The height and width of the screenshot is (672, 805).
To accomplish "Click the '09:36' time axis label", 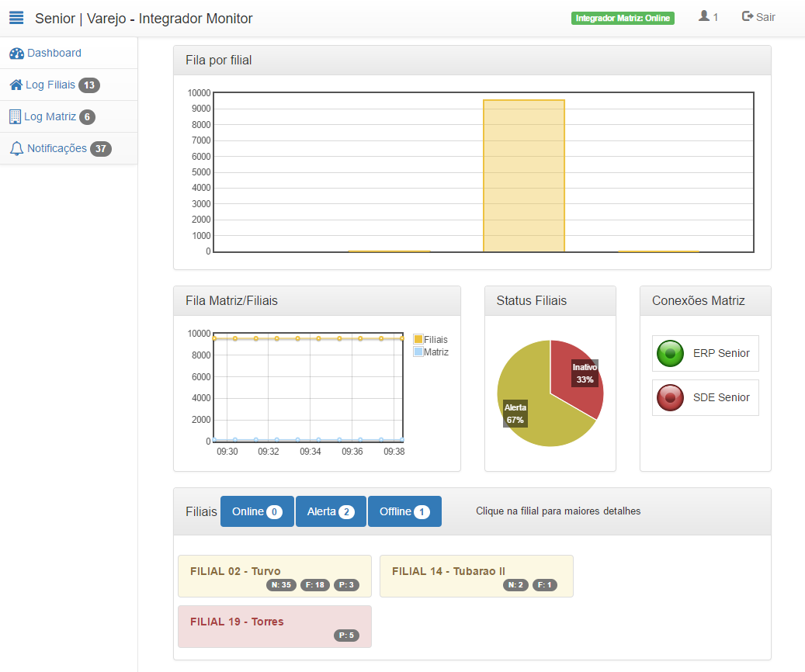I will coord(352,452).
